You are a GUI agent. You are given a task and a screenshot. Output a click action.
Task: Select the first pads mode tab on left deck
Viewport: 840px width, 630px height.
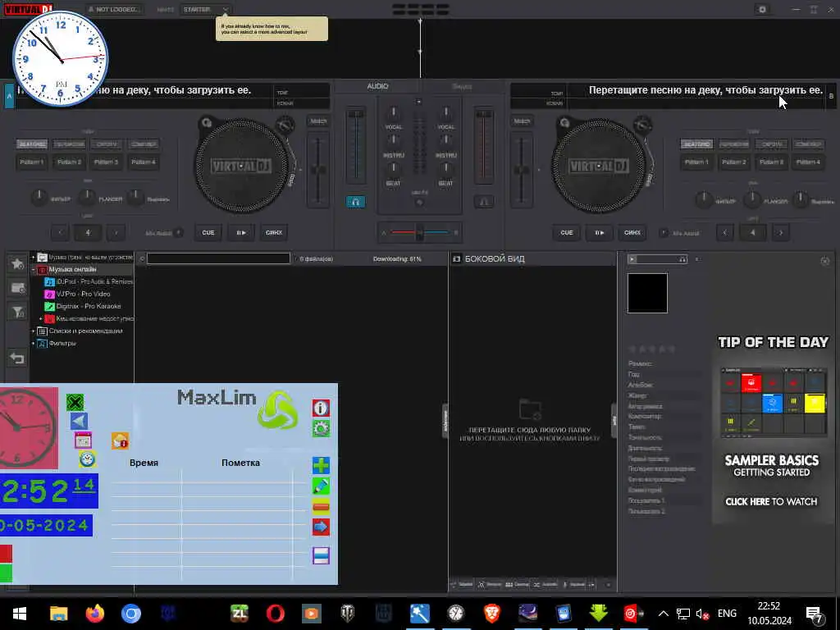[32, 144]
